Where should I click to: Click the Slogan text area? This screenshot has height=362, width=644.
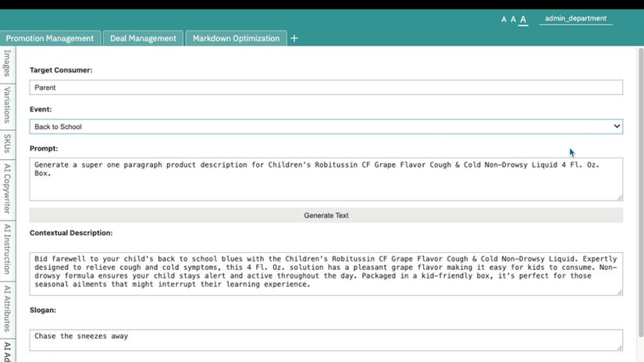tap(326, 340)
